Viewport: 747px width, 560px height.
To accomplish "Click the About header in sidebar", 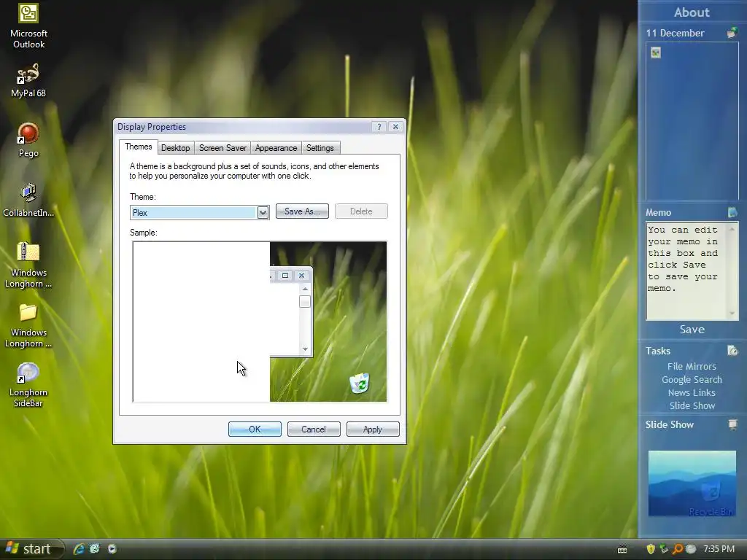I will coord(692,12).
